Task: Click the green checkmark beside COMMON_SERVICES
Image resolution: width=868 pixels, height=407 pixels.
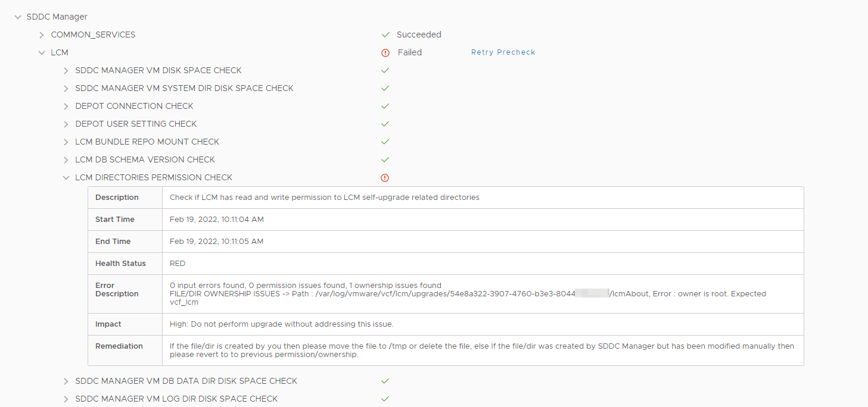Action: tap(385, 35)
